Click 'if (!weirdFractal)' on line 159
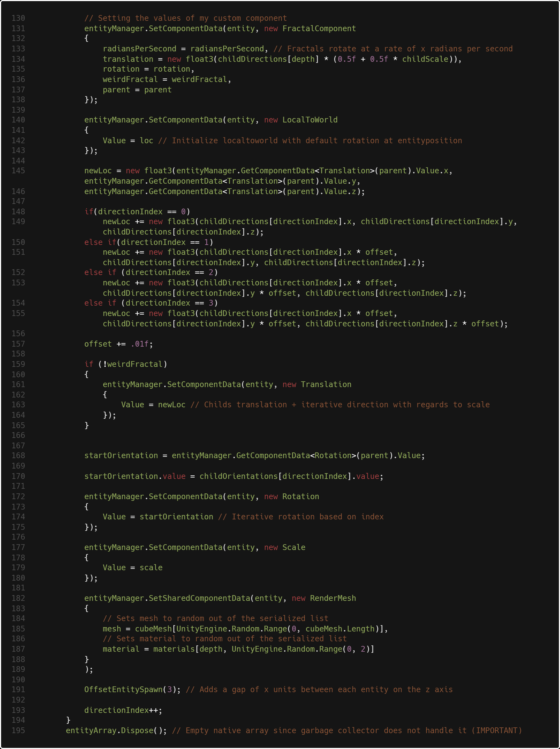 tap(126, 364)
